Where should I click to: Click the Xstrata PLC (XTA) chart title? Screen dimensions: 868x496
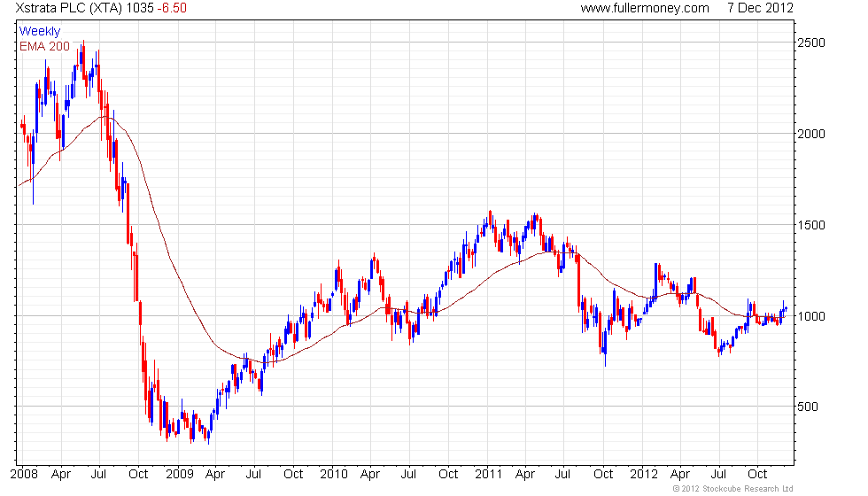[69, 8]
